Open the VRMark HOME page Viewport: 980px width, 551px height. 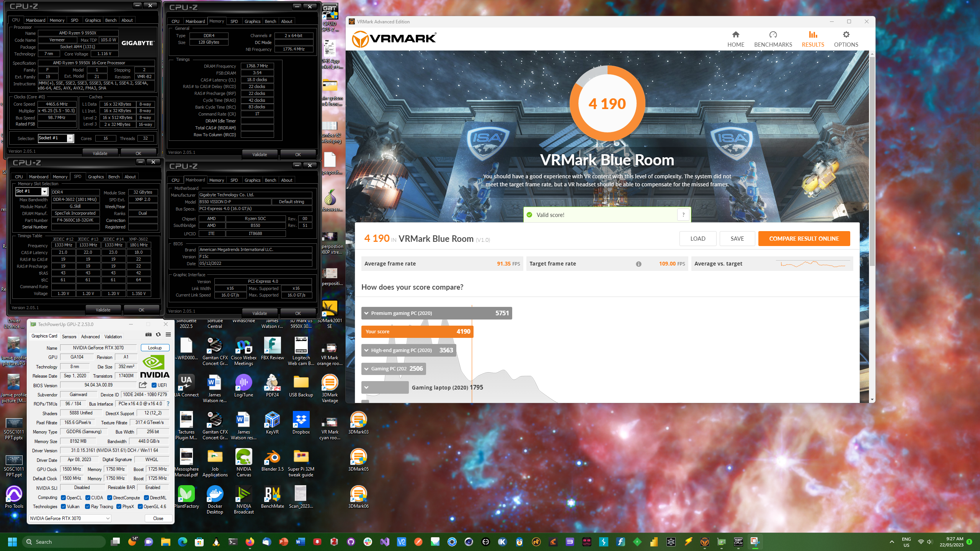735,39
